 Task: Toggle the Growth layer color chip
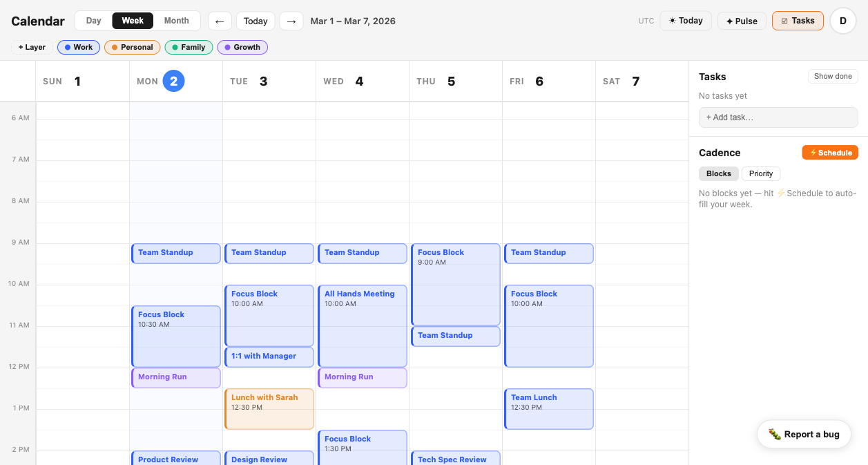click(x=242, y=47)
